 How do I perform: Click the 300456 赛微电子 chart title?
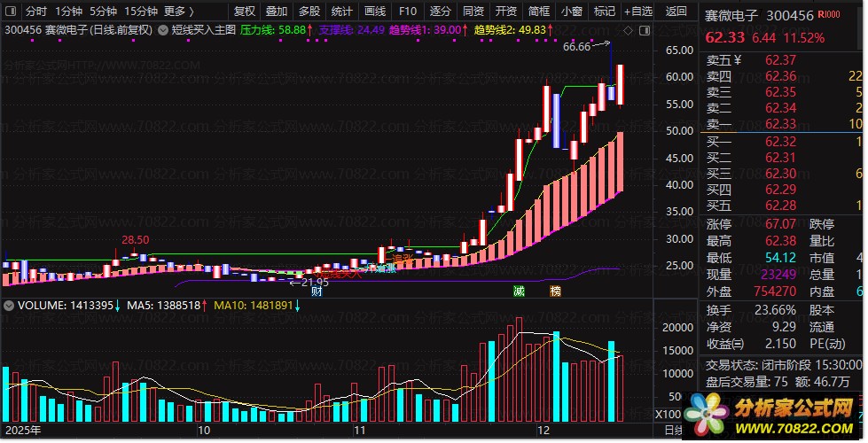(78, 30)
